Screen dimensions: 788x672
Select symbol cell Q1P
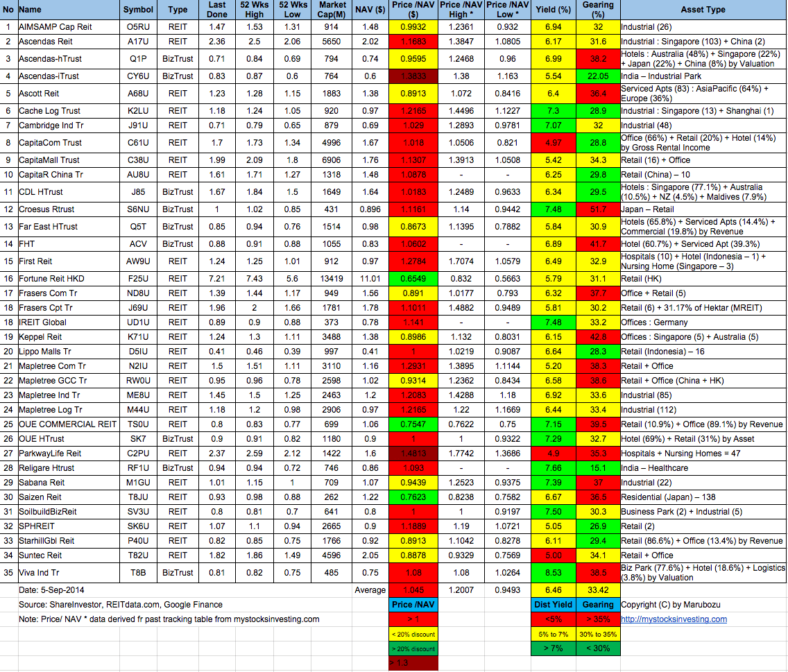pos(138,59)
